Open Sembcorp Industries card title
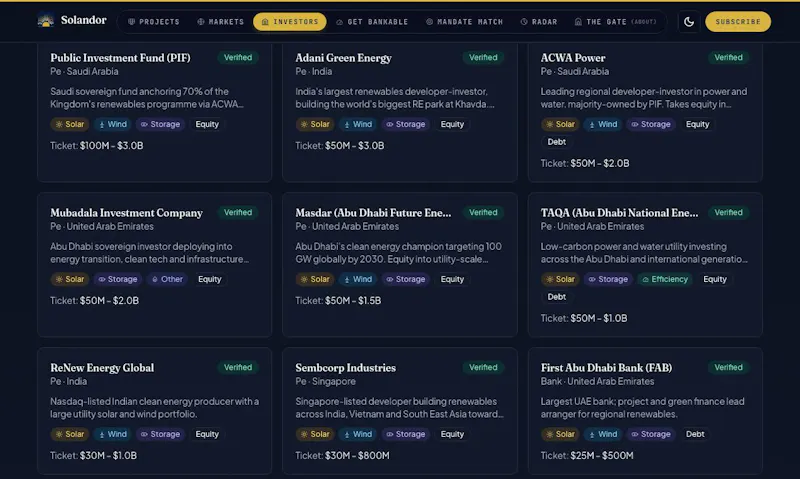The height and width of the screenshot is (479, 800). click(x=345, y=368)
